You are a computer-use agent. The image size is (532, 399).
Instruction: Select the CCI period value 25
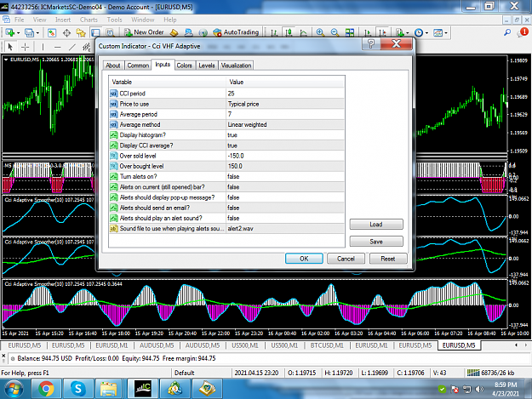point(285,94)
